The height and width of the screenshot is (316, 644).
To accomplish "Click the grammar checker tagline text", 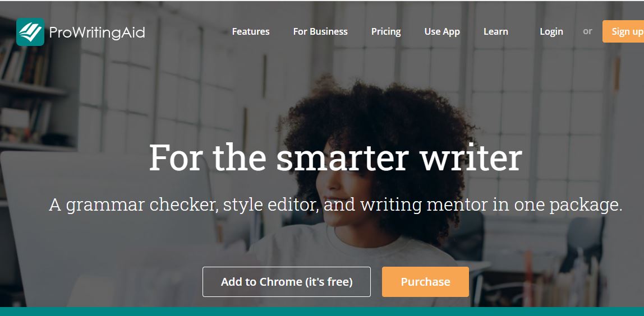I will tap(335, 205).
